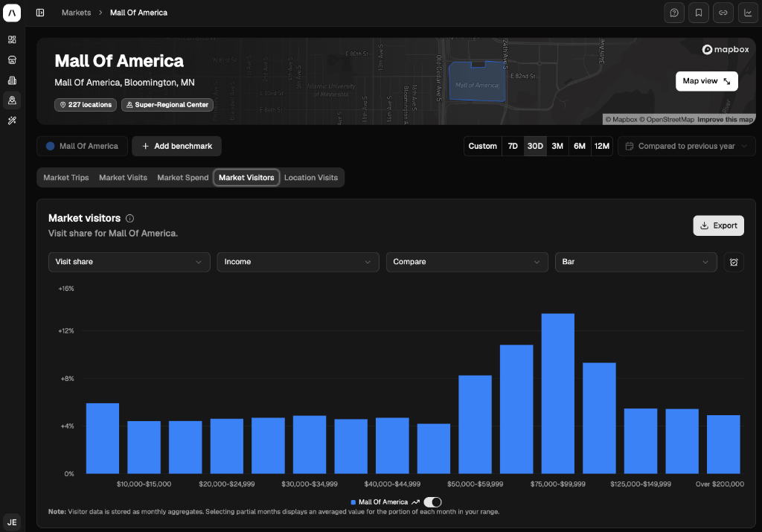Screen dimensions: 762x532
Task: Click the 227 locations badge
Action: [x=86, y=105]
